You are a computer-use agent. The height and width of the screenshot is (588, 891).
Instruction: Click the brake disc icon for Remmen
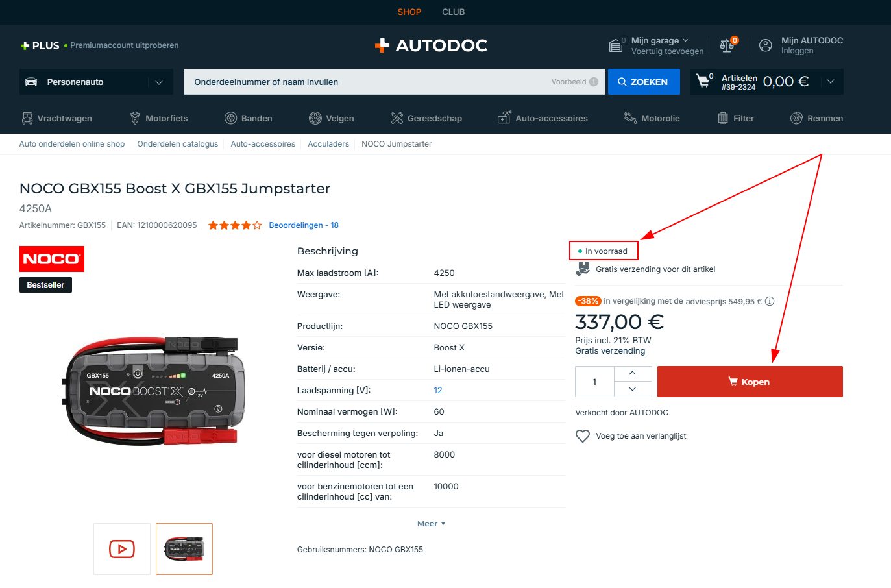coord(796,118)
